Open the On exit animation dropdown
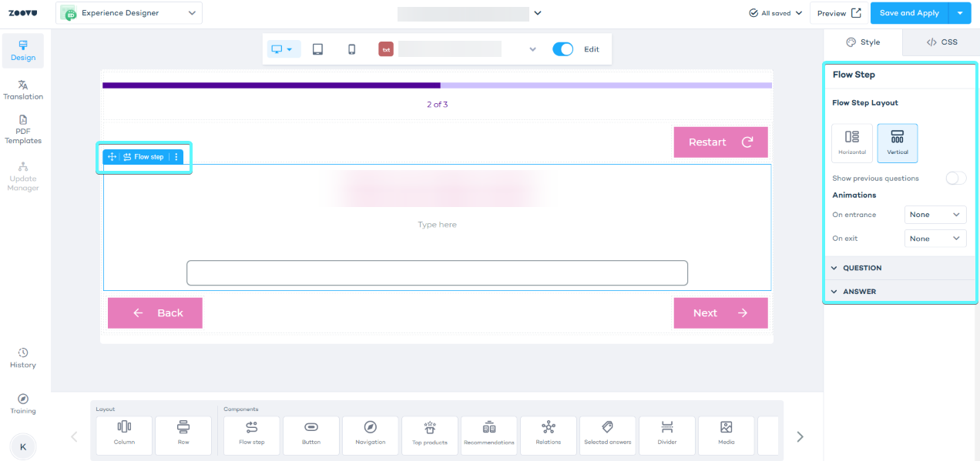This screenshot has height=461, width=980. click(x=935, y=238)
